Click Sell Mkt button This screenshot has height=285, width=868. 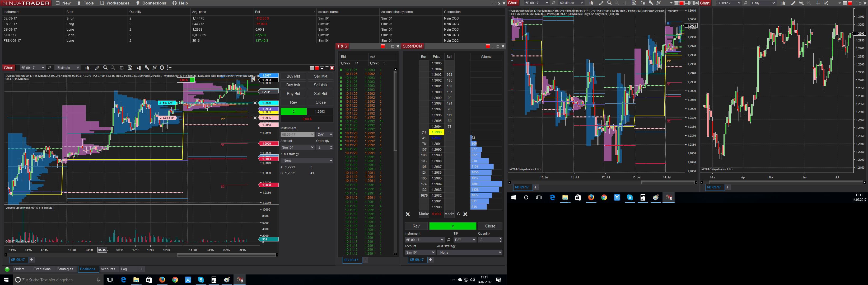tap(320, 76)
